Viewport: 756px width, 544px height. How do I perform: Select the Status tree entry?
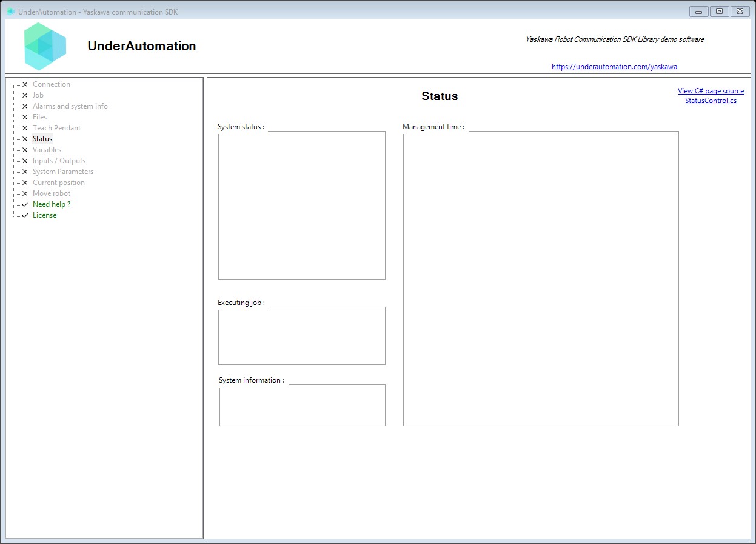pos(42,139)
